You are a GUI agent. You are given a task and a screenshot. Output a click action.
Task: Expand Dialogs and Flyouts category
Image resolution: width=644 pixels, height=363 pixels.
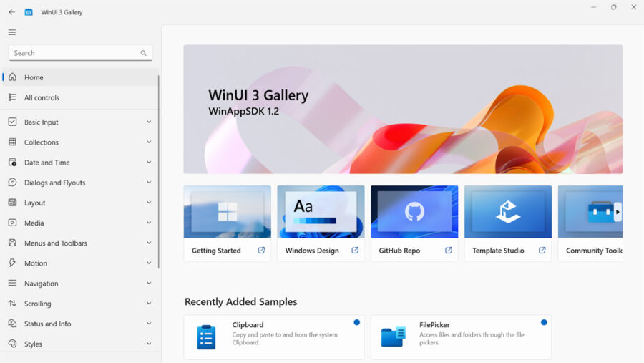point(149,183)
